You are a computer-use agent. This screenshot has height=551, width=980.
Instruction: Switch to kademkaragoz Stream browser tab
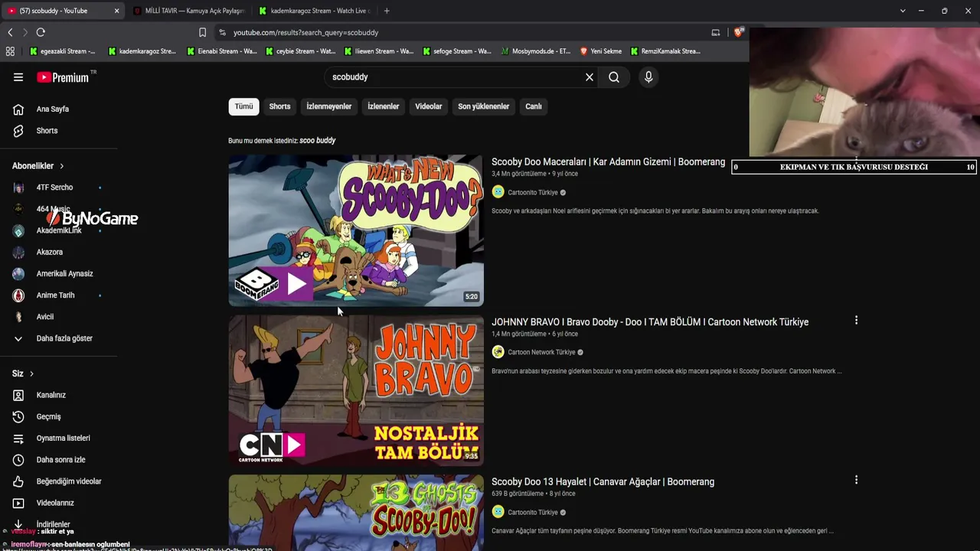pyautogui.click(x=315, y=11)
